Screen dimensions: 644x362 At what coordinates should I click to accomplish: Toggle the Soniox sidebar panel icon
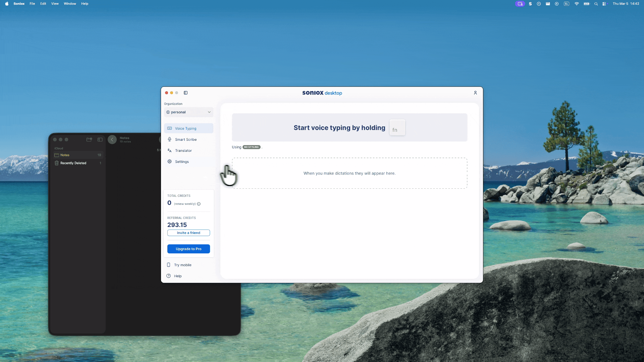pos(185,93)
